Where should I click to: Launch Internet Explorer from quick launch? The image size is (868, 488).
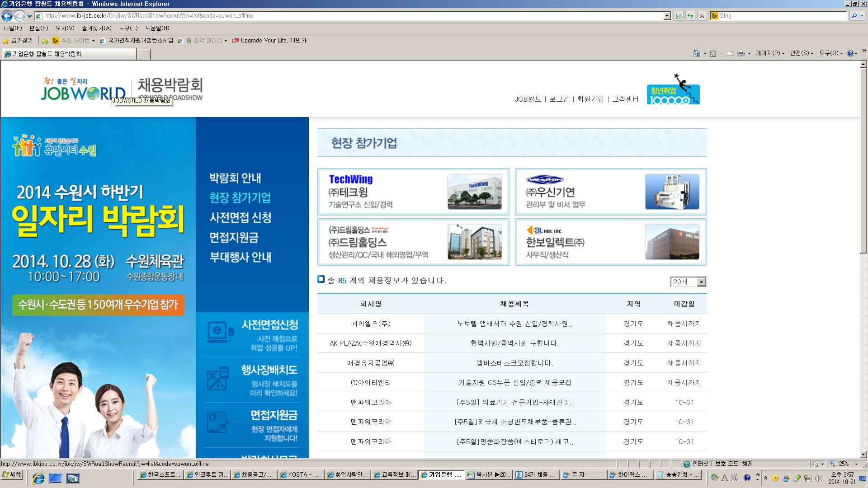tap(38, 478)
